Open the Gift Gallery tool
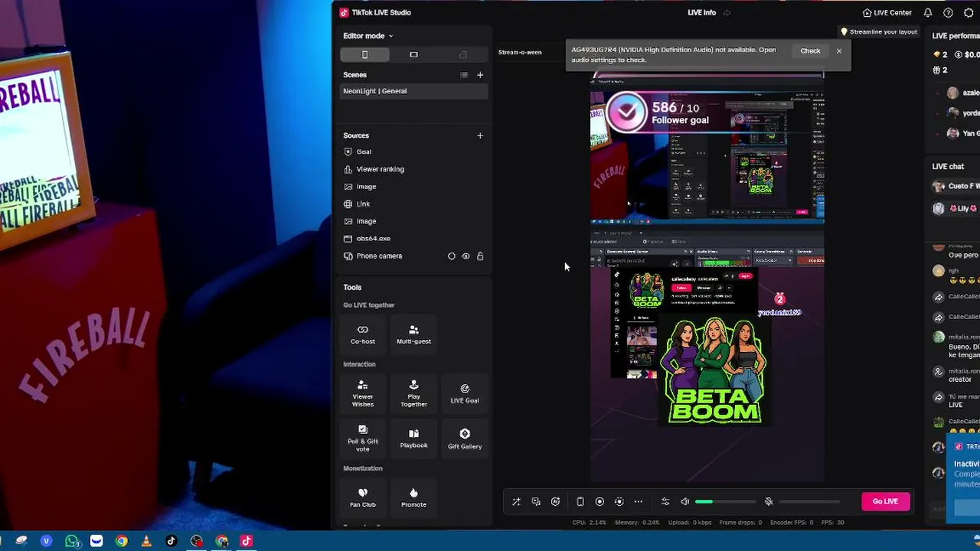Image resolution: width=980 pixels, height=551 pixels. 465,439
